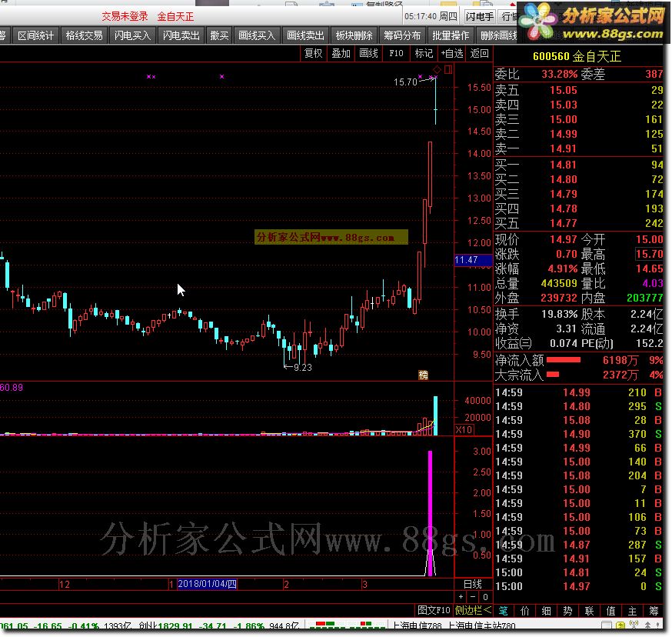Click the yellow upload icon in status bar
The image size is (672, 637).
(620, 625)
